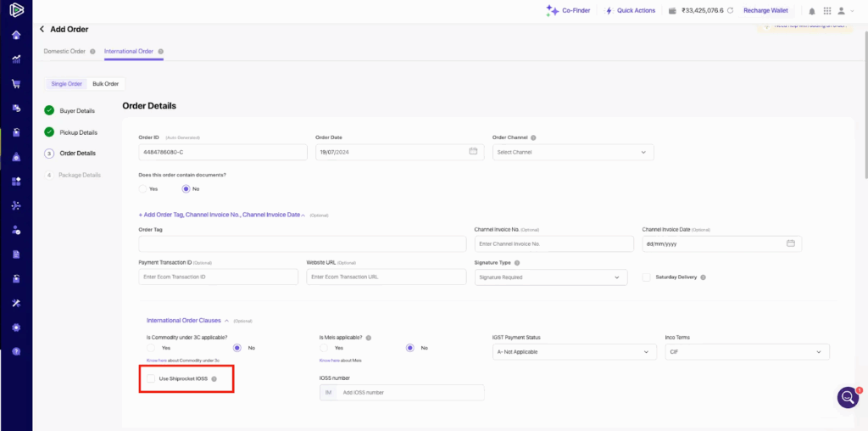Collapse the International Order Clauses section
The width and height of the screenshot is (868, 431).
(x=226, y=321)
